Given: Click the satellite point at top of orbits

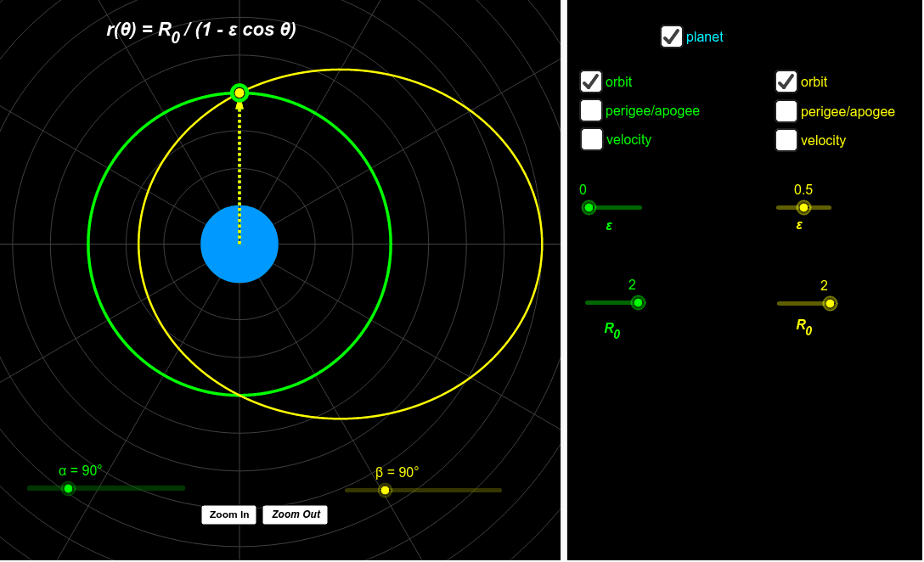Looking at the screenshot, I should [239, 93].
